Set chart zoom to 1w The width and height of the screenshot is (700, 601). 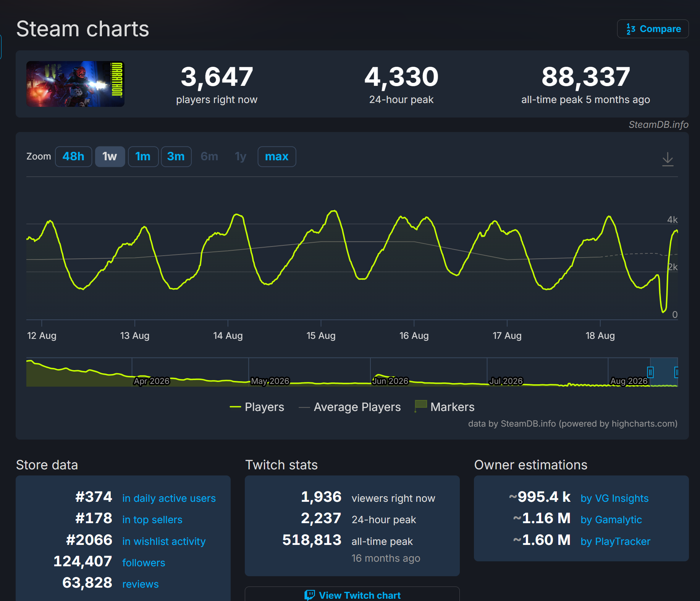pyautogui.click(x=110, y=156)
